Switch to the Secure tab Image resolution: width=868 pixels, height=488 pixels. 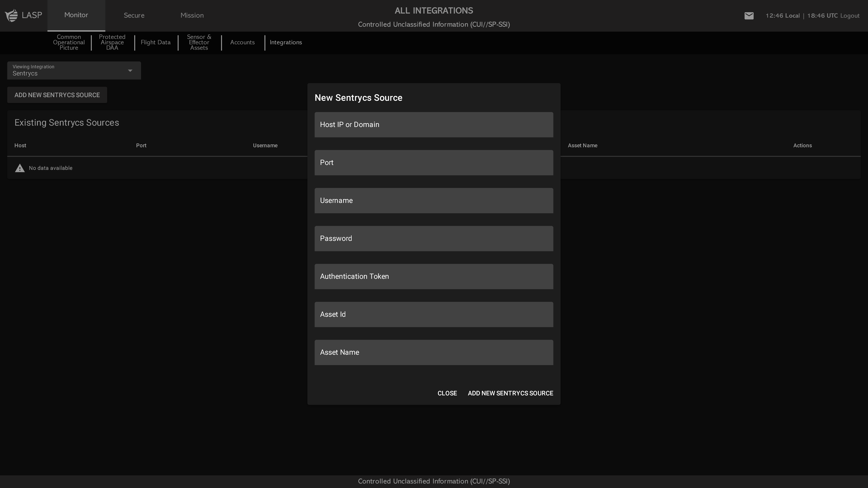pyautogui.click(x=134, y=15)
